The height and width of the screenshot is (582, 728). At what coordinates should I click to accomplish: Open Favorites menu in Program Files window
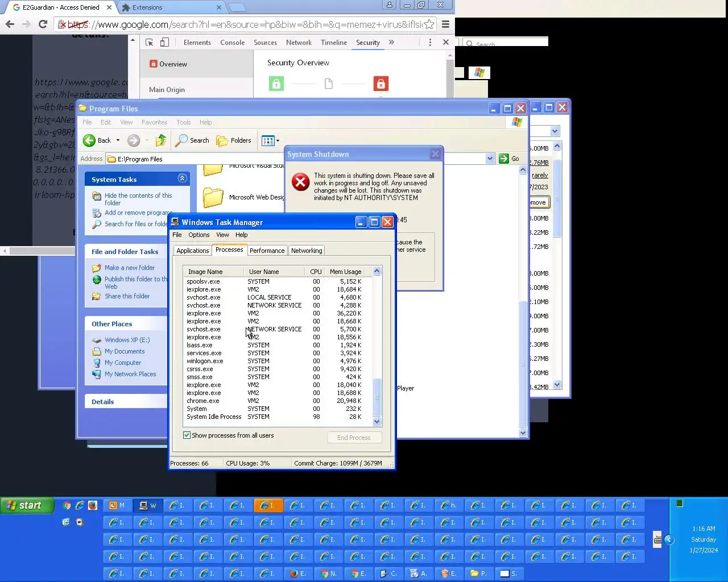click(154, 122)
